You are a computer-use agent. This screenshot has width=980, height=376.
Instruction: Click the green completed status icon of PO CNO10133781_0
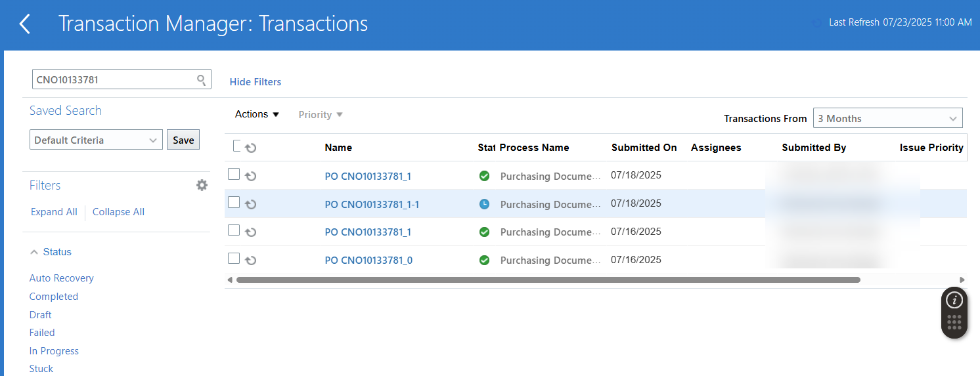coord(484,261)
